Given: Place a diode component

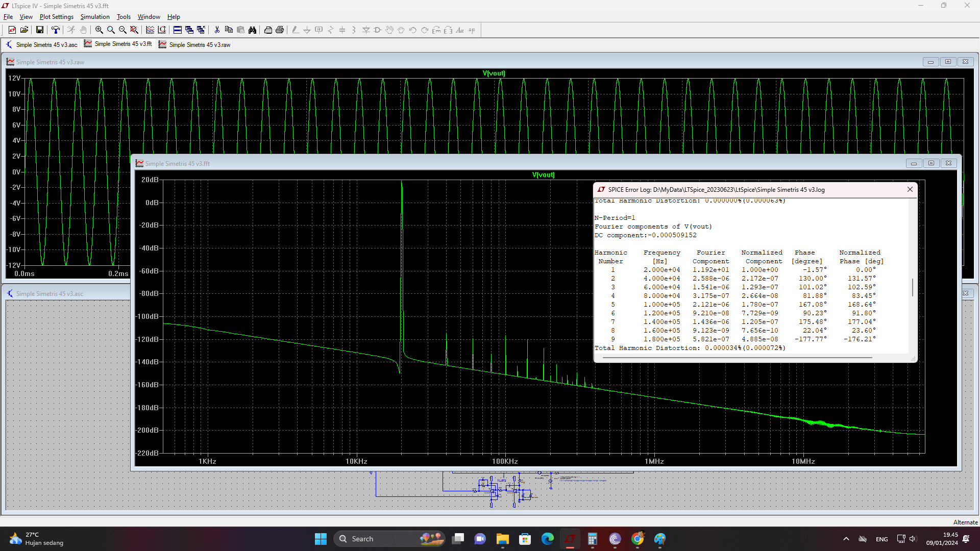Looking at the screenshot, I should click(x=366, y=30).
